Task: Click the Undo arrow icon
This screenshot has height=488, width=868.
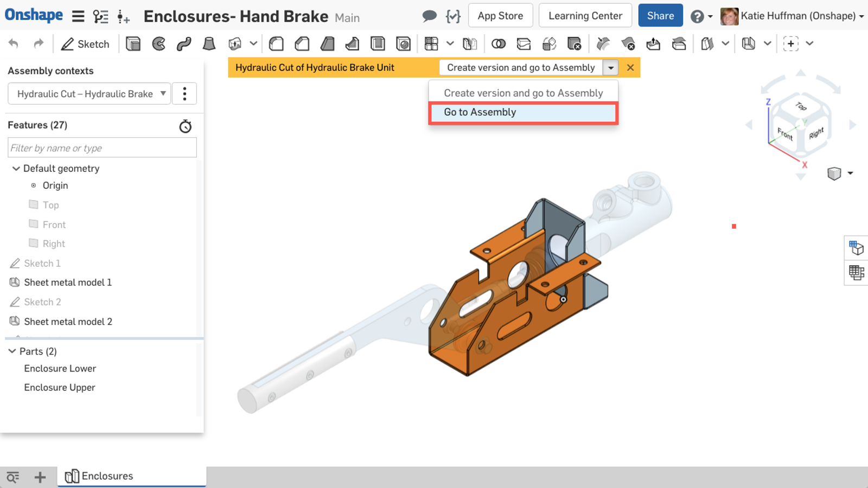Action: click(x=14, y=44)
